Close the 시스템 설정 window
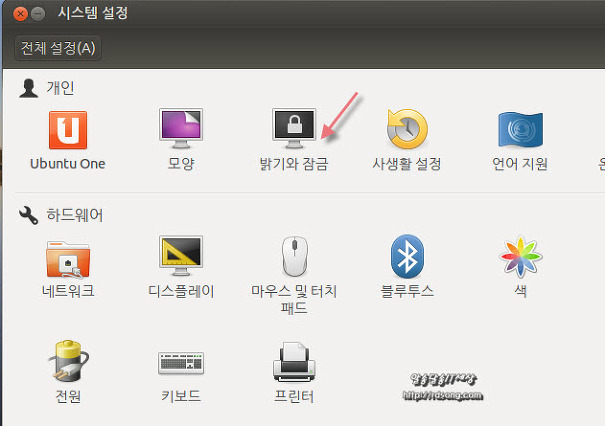 pos(21,15)
